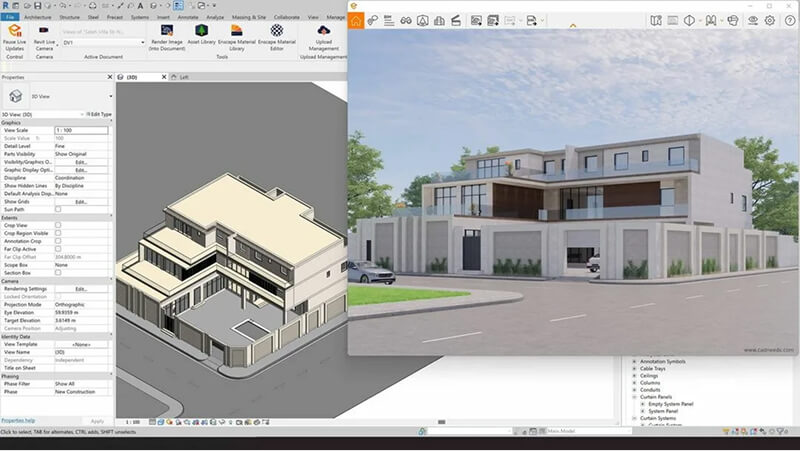The width and height of the screenshot is (800, 451).
Task: Open Revit Live Camera tool
Action: click(x=44, y=31)
